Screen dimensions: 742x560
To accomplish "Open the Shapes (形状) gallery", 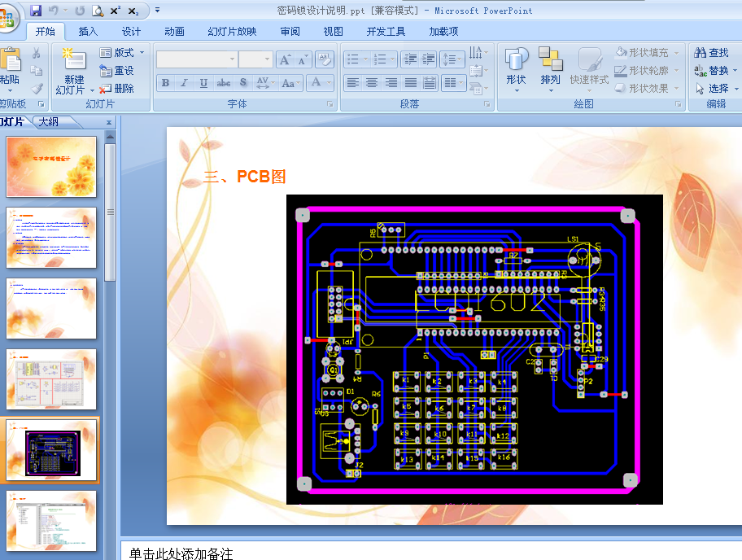I will pyautogui.click(x=516, y=70).
